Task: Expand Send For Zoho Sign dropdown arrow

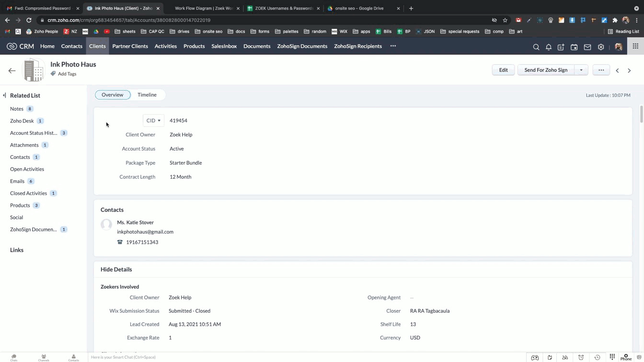Action: 581,70
